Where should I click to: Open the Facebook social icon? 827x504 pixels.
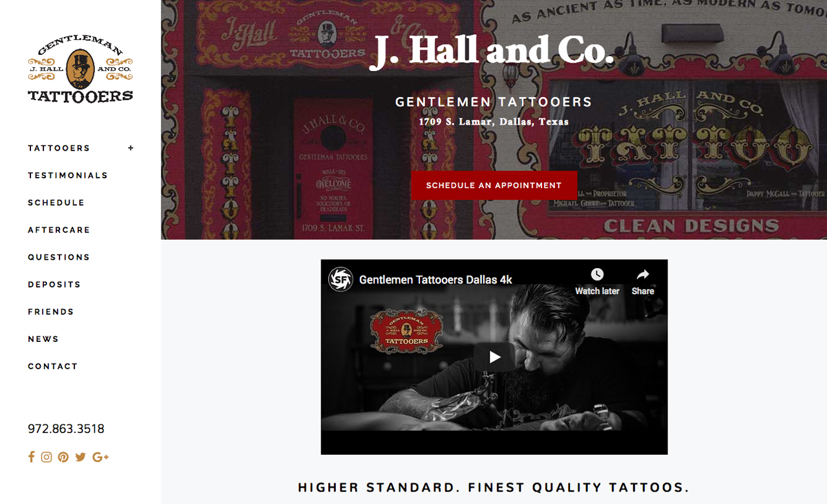(x=31, y=457)
